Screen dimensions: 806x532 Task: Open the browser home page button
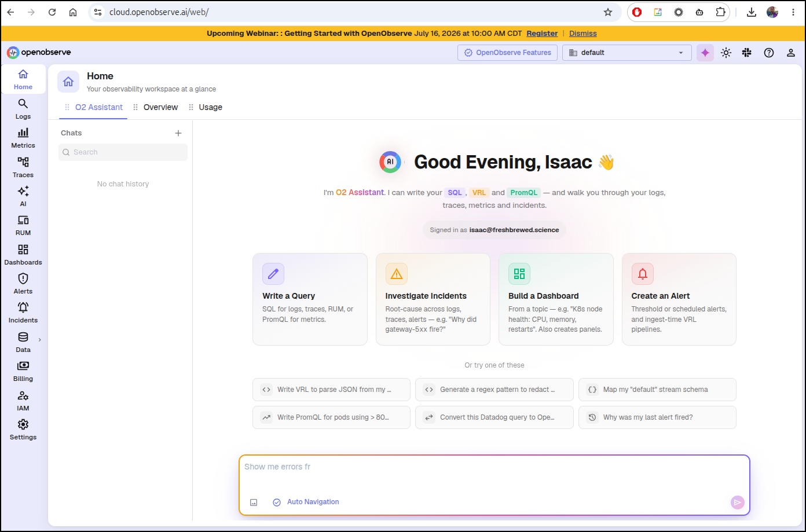click(73, 12)
